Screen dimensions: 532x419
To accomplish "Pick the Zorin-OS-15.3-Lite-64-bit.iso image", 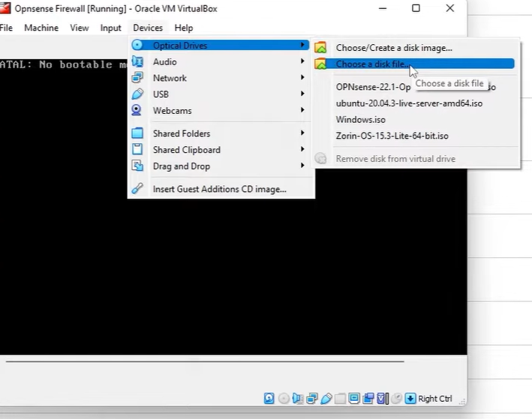I will click(392, 136).
